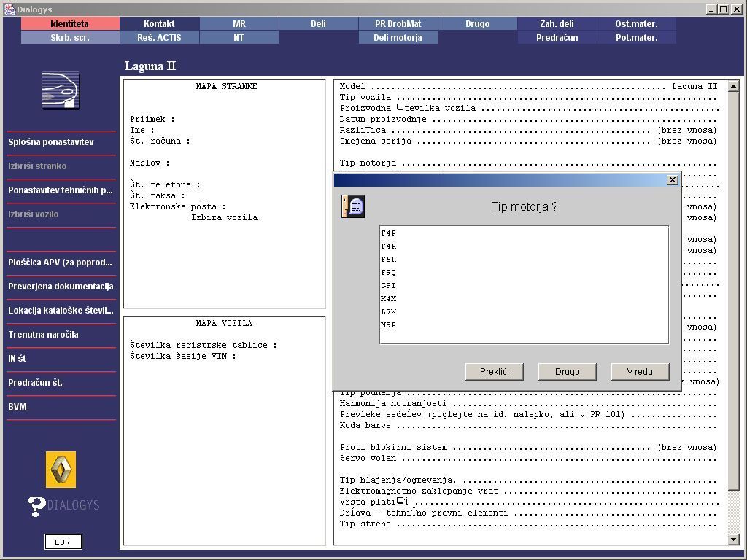Open the Zah. deli tab
This screenshot has width=747, height=560.
(x=557, y=23)
